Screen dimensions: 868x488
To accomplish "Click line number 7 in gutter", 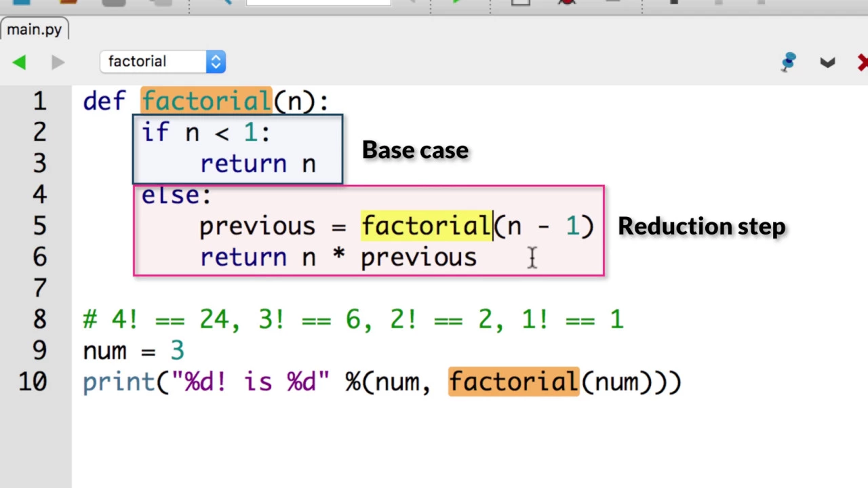I will [39, 289].
